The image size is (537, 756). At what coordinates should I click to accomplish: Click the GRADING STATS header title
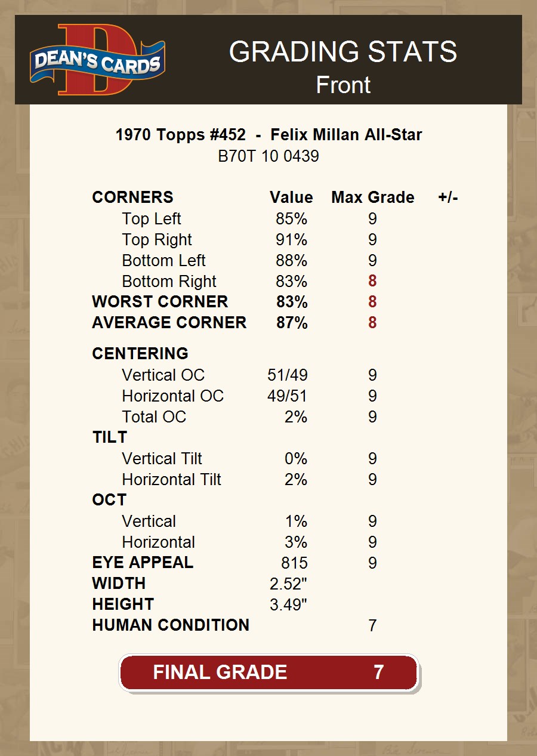click(x=343, y=52)
